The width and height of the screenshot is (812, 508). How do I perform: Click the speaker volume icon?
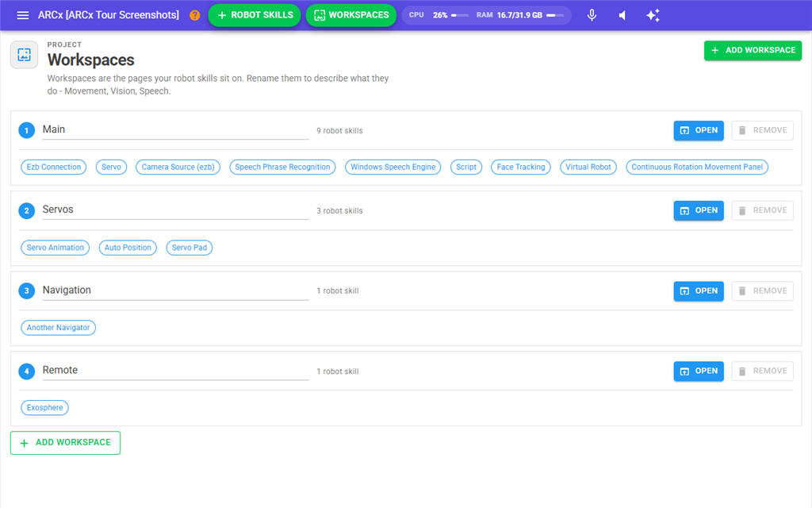(x=622, y=15)
